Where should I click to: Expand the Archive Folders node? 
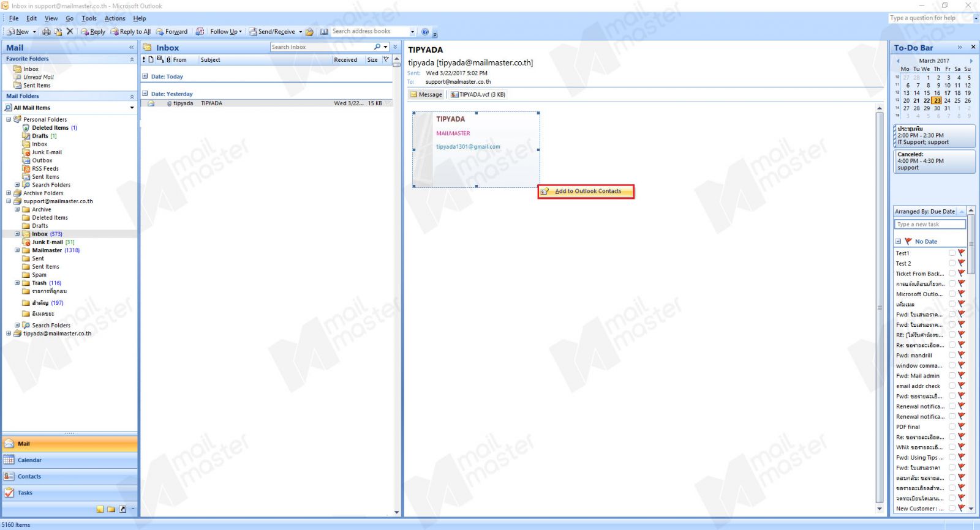9,193
